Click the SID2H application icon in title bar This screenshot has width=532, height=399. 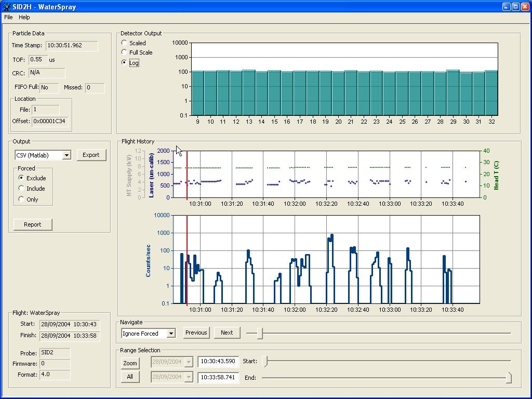[x=7, y=7]
